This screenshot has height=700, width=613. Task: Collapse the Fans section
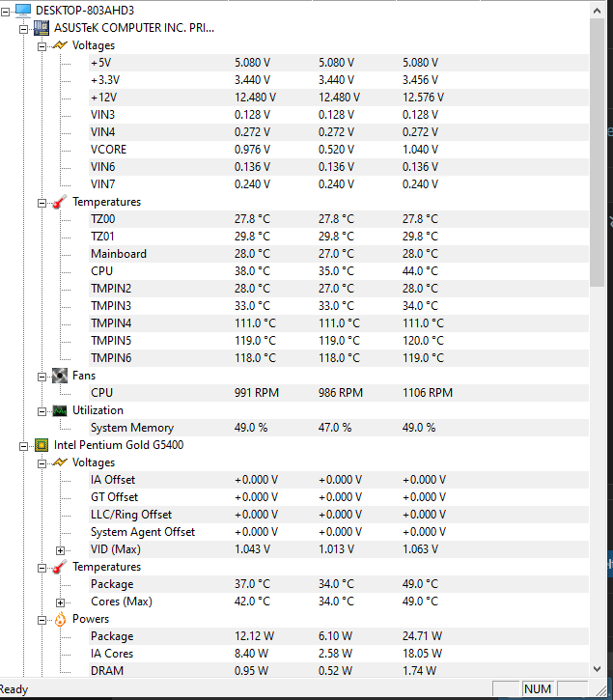tap(42, 377)
